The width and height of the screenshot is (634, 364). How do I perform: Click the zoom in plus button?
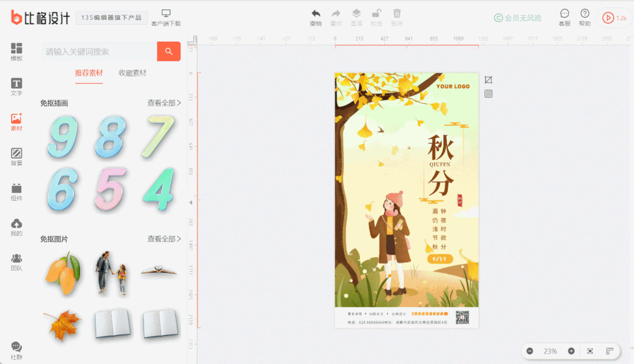point(571,351)
